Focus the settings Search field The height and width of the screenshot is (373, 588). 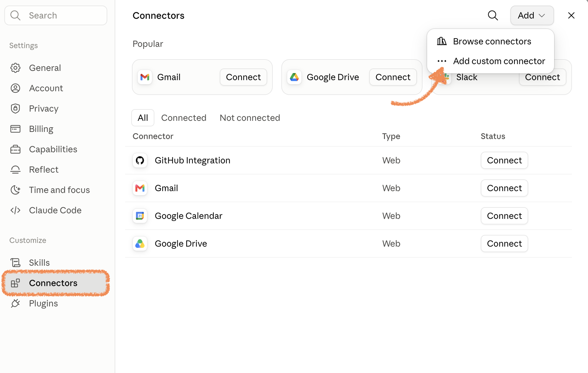pos(56,15)
